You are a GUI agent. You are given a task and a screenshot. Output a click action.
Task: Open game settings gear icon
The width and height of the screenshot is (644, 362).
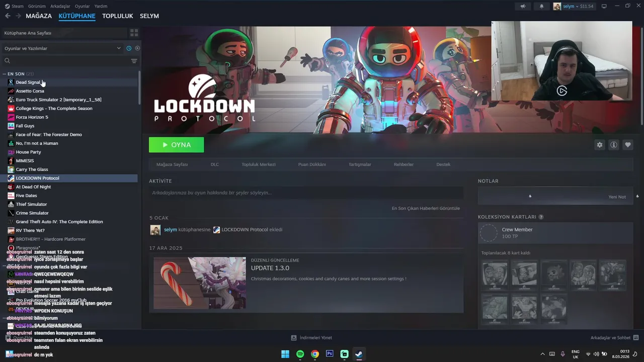(x=599, y=145)
